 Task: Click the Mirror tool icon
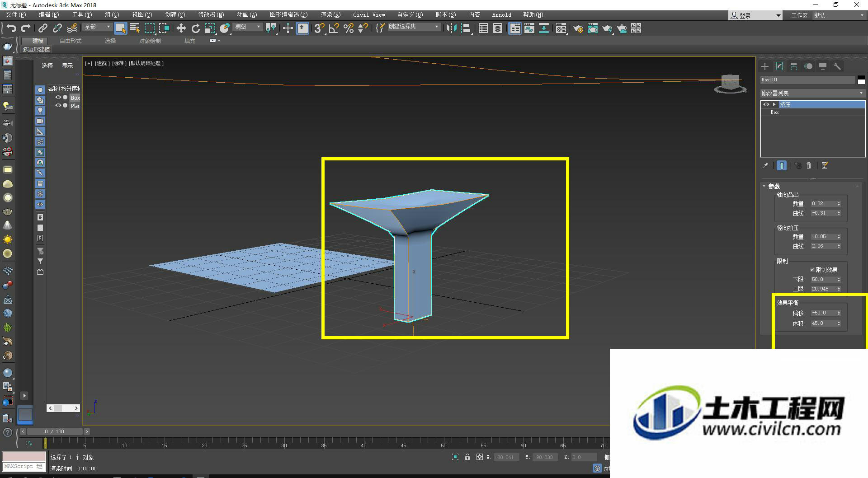click(451, 28)
